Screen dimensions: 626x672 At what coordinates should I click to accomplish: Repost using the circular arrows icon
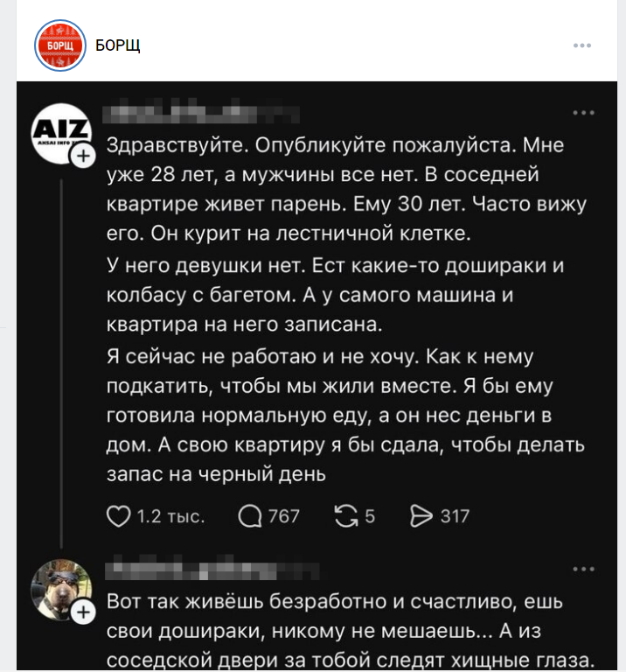coord(348,516)
